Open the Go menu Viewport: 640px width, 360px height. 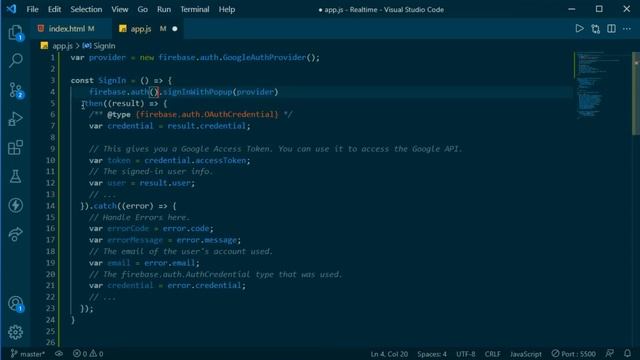(x=142, y=9)
